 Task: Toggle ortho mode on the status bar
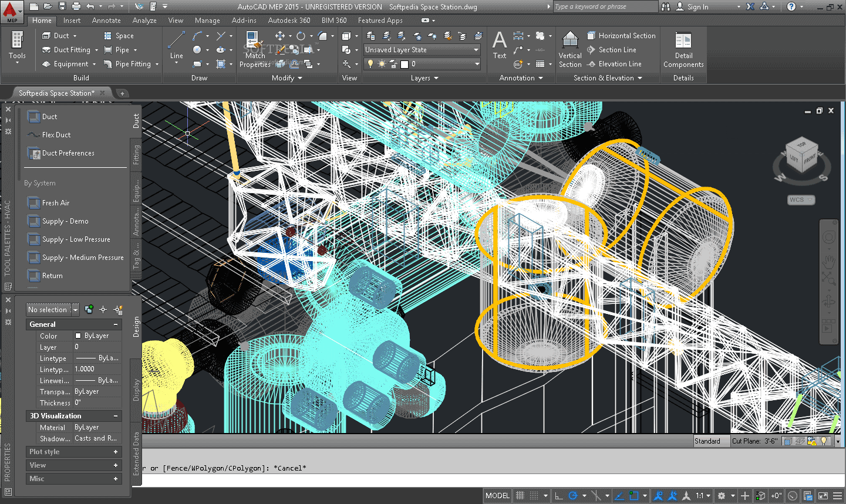(x=558, y=496)
